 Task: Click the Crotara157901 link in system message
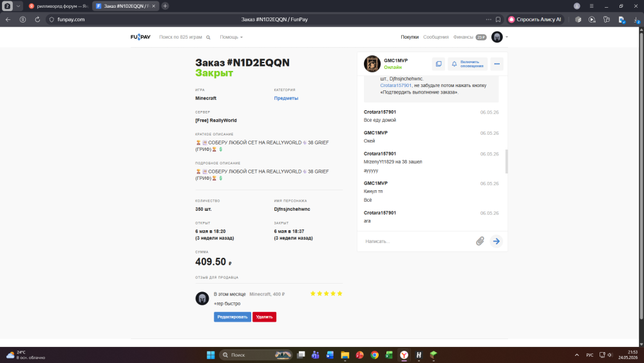[x=395, y=86]
